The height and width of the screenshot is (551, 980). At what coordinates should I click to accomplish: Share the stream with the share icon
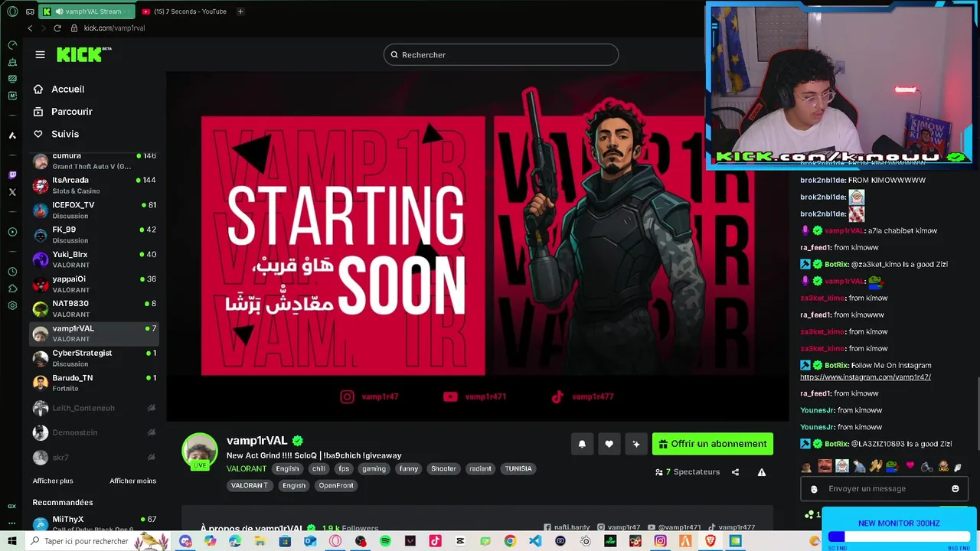(x=735, y=472)
